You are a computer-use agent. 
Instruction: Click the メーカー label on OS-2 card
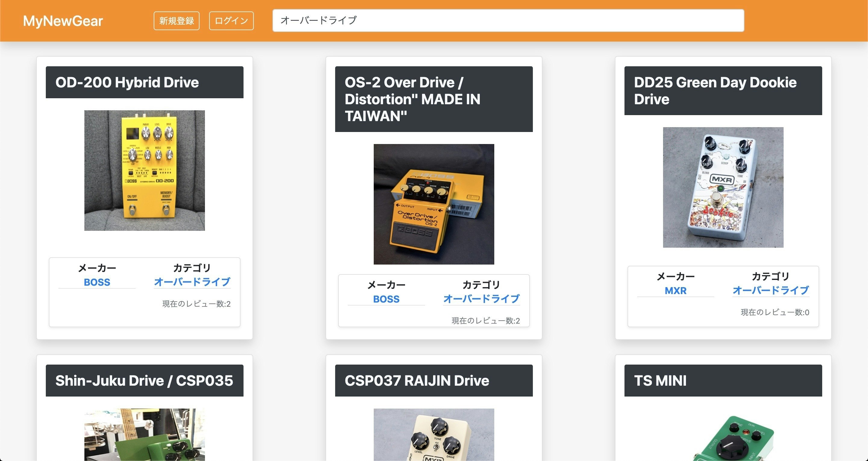[x=386, y=285]
